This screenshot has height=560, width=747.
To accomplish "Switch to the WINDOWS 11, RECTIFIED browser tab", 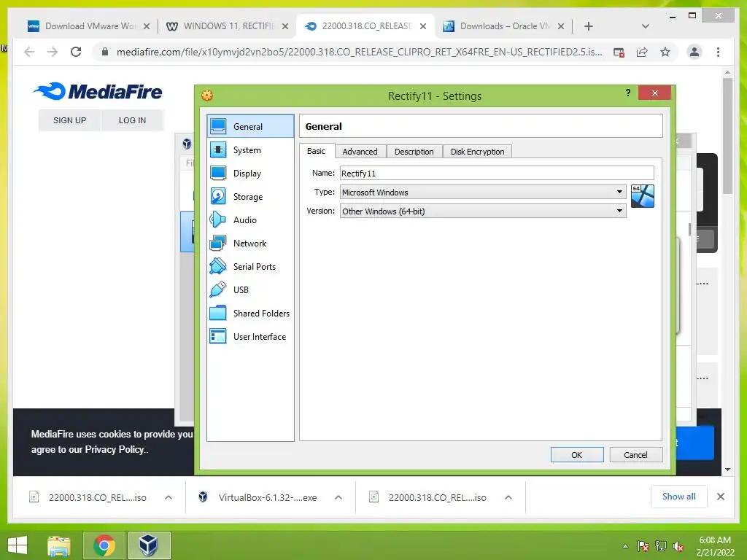I will (228, 26).
